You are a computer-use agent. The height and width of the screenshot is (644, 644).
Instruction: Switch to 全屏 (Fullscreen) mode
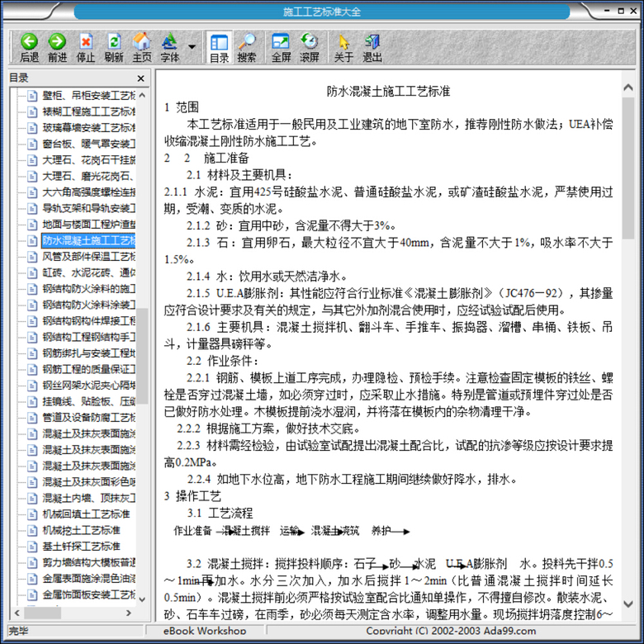tap(281, 48)
